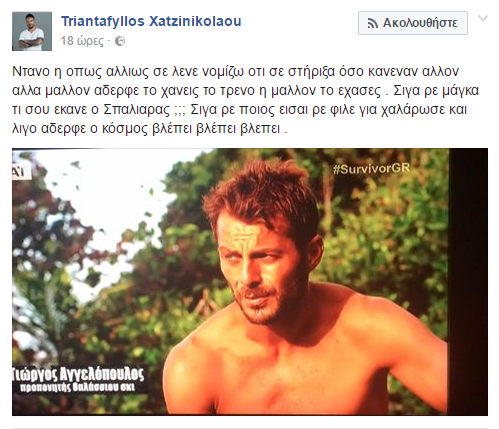Screen dimensions: 499x429
Task: Click the 'προπονητής θαλάσσιου σκι' subtitle
Action: 77,387
